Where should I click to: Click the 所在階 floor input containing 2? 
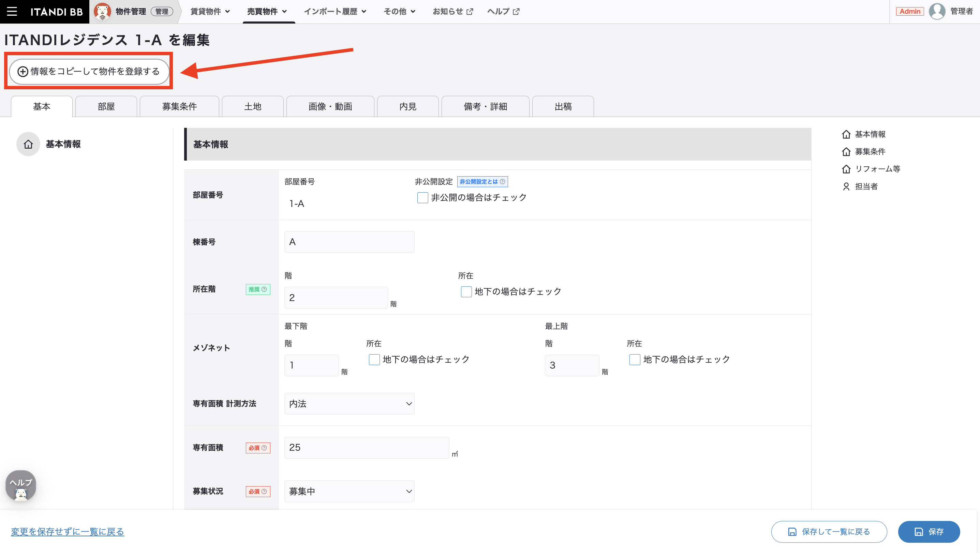point(336,298)
